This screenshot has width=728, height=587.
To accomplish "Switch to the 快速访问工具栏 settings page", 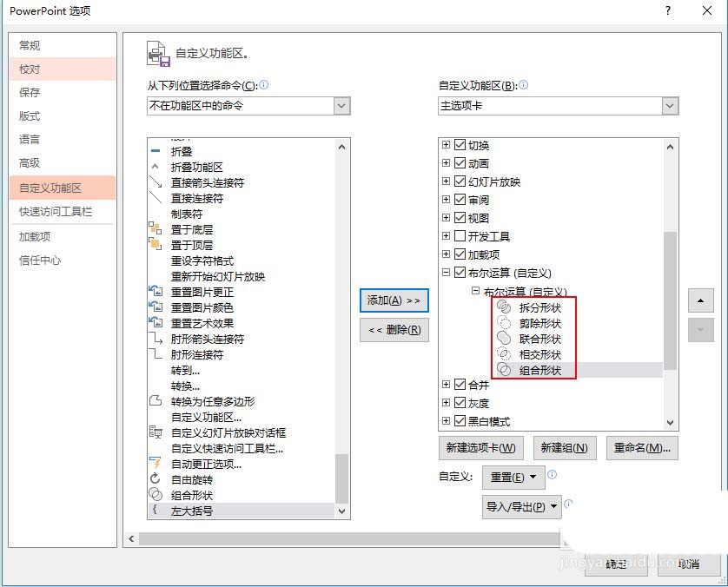I will [x=56, y=211].
